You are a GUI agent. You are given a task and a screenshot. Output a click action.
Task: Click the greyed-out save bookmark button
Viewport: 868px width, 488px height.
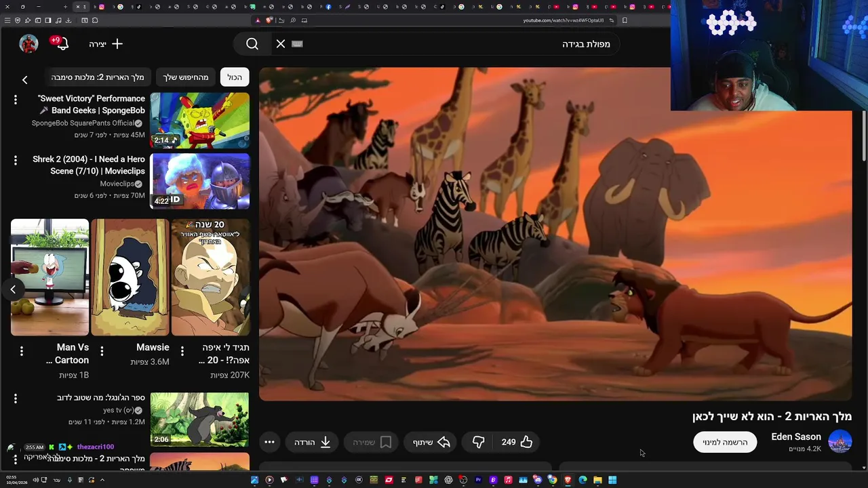(x=372, y=442)
